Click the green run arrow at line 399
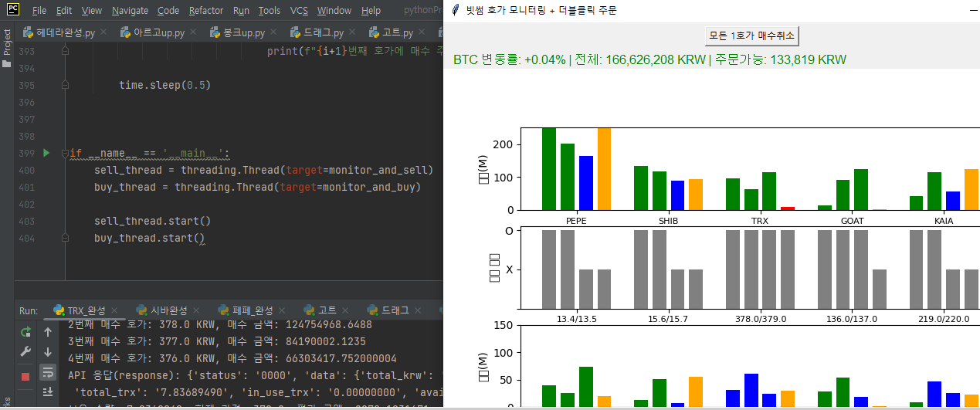 coord(46,153)
